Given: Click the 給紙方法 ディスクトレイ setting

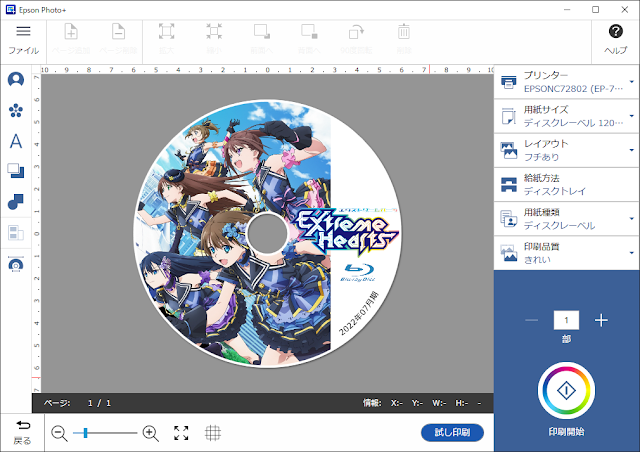Looking at the screenshot, I should tap(567, 185).
